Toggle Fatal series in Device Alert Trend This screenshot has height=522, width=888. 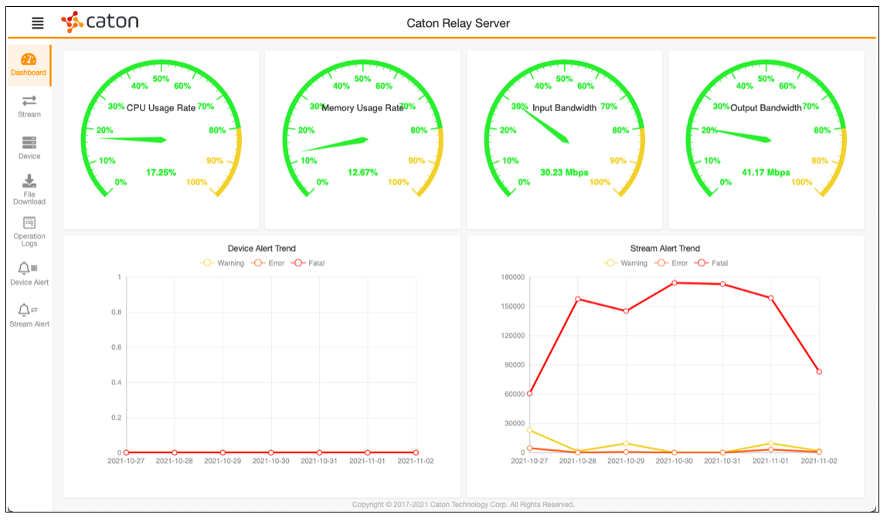pyautogui.click(x=307, y=263)
